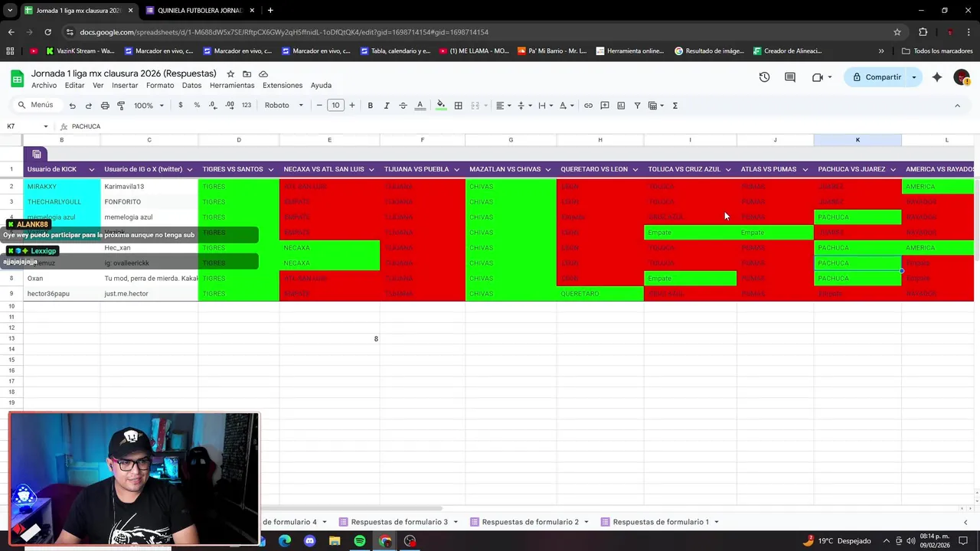Image resolution: width=980 pixels, height=551 pixels.
Task: Select the paint format roller tool
Action: (121, 106)
